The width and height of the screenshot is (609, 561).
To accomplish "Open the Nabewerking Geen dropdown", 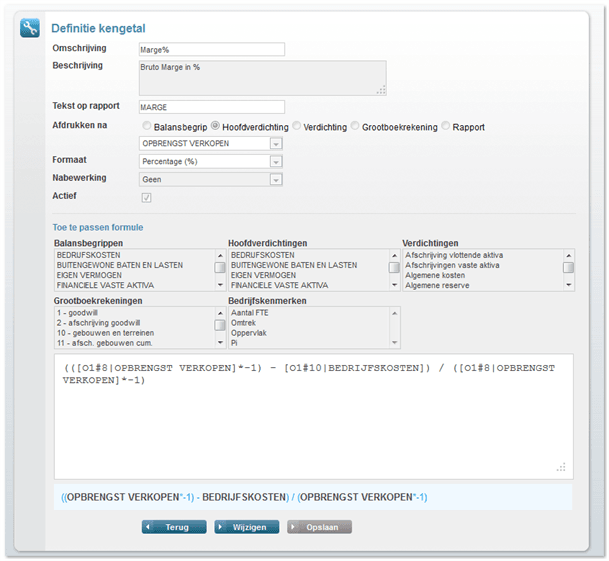I will pyautogui.click(x=211, y=179).
